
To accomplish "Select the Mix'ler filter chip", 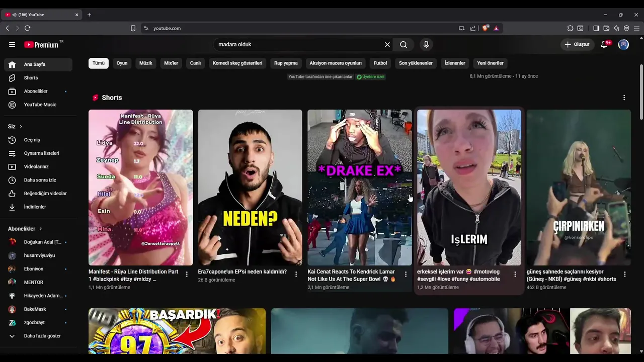I will click(x=171, y=63).
